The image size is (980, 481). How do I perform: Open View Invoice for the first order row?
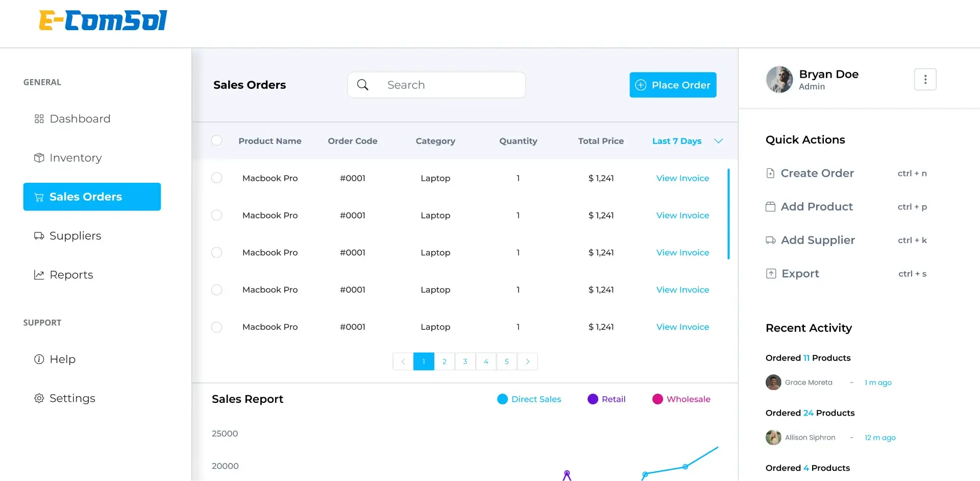(682, 178)
